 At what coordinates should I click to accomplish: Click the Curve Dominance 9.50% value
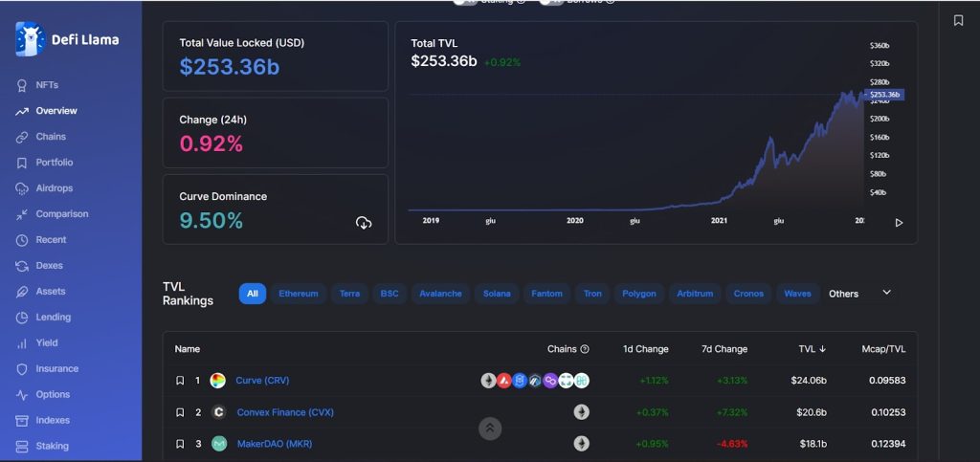pos(212,220)
